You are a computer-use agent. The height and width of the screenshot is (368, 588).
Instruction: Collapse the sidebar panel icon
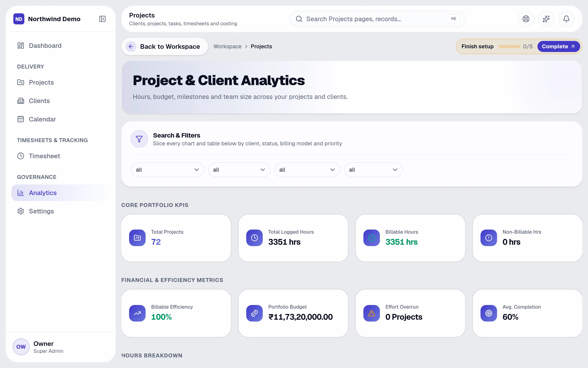pyautogui.click(x=102, y=19)
